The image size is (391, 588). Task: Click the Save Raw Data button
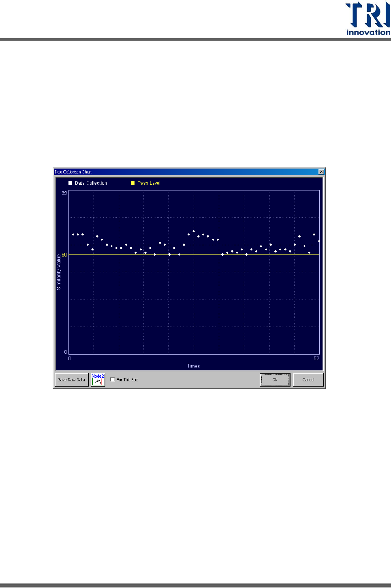(72, 380)
